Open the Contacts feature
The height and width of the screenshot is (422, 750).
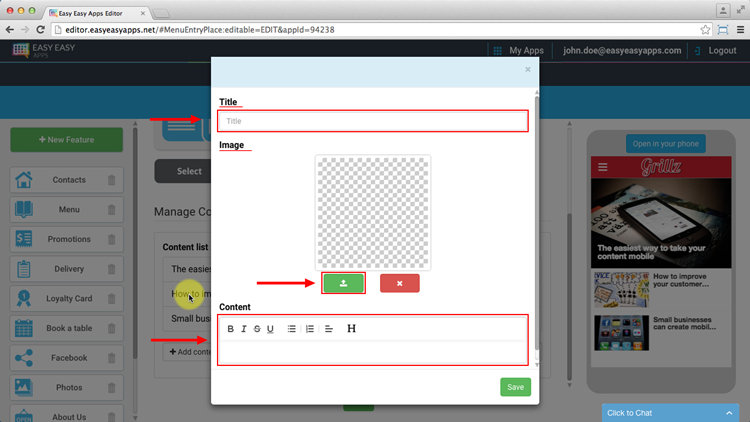coord(66,180)
